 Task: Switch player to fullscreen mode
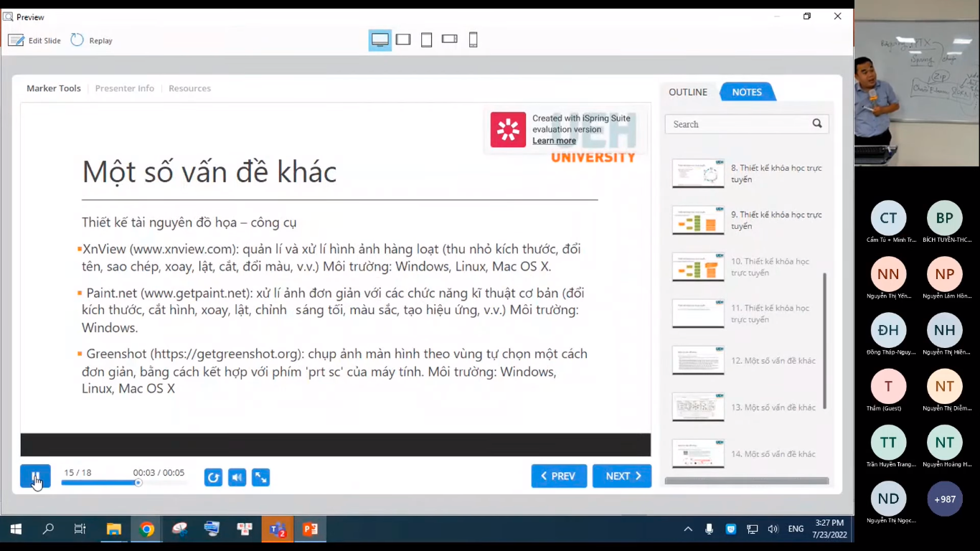tap(260, 477)
